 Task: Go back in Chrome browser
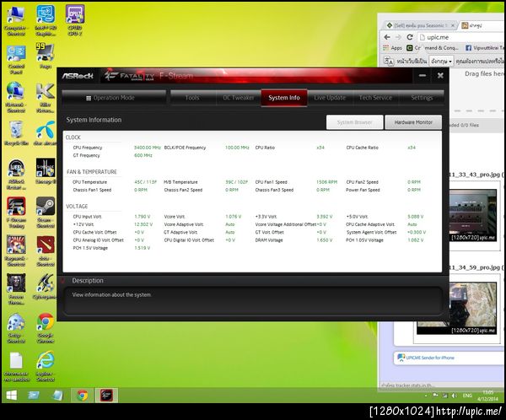click(387, 37)
